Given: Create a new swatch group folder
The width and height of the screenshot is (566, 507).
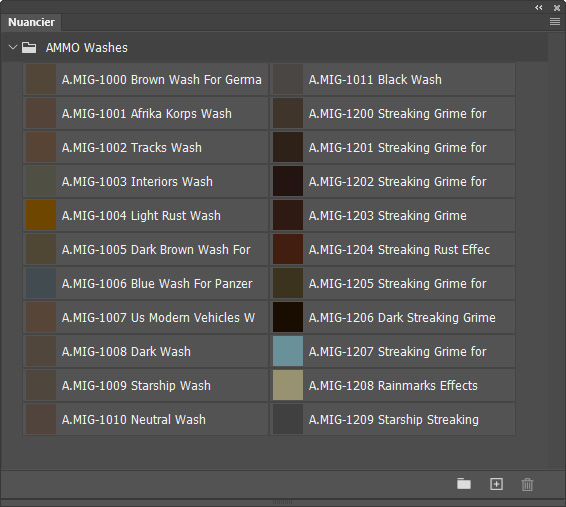Looking at the screenshot, I should point(464,484).
